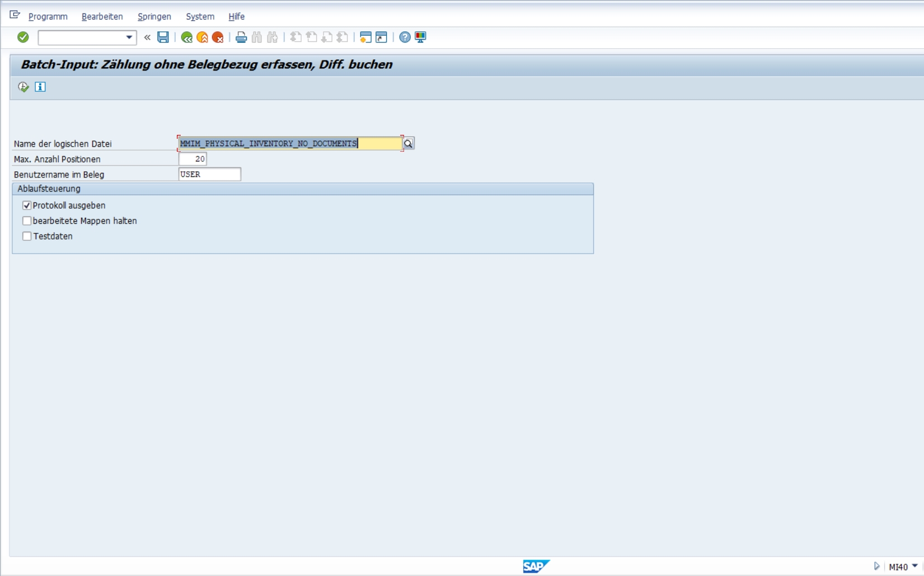
Task: Open the Hilfe menu
Action: tap(237, 17)
